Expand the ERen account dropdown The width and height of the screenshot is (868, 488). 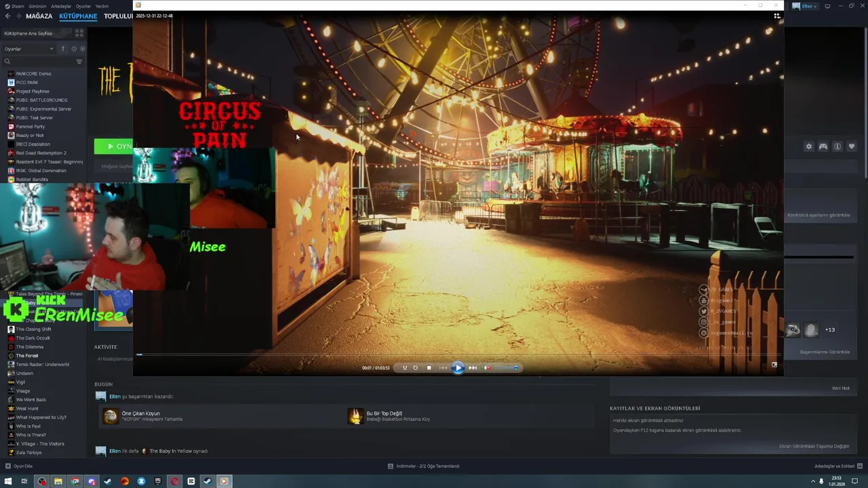tap(806, 6)
